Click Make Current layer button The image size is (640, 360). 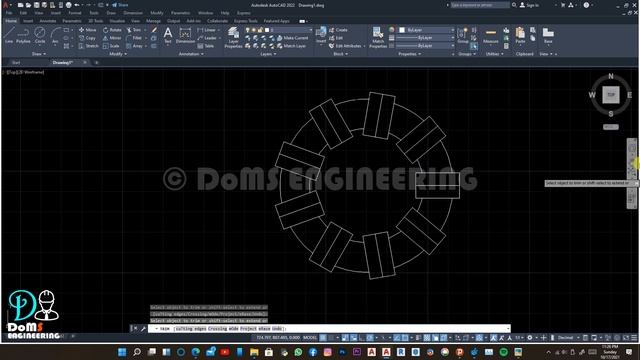[292, 38]
